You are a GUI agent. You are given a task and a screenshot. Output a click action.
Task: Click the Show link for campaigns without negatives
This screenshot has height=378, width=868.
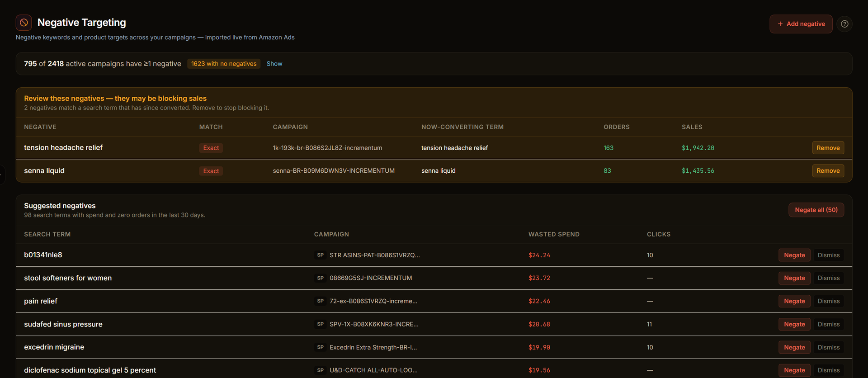coord(274,64)
